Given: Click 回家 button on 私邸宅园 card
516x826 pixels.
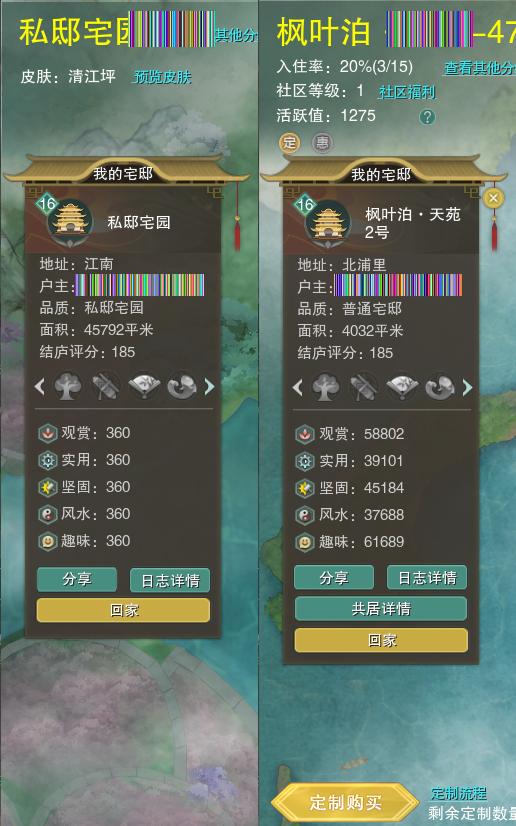Looking at the screenshot, I should coord(123,610).
